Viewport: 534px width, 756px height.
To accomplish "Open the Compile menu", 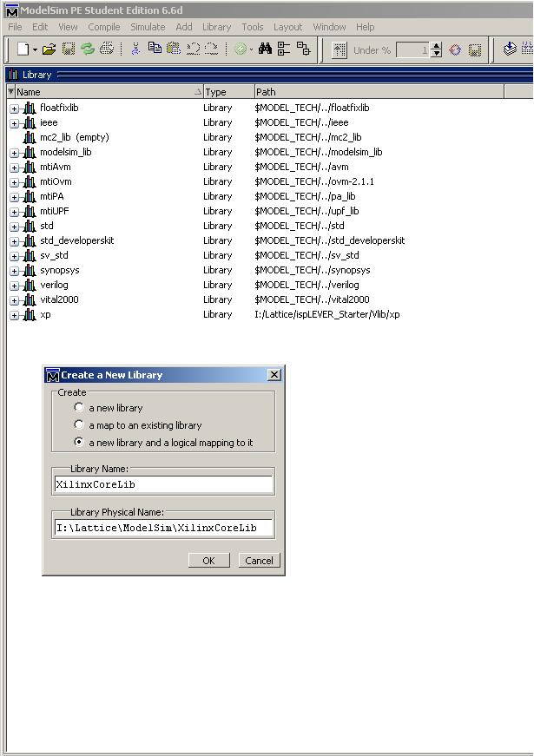I will point(103,27).
